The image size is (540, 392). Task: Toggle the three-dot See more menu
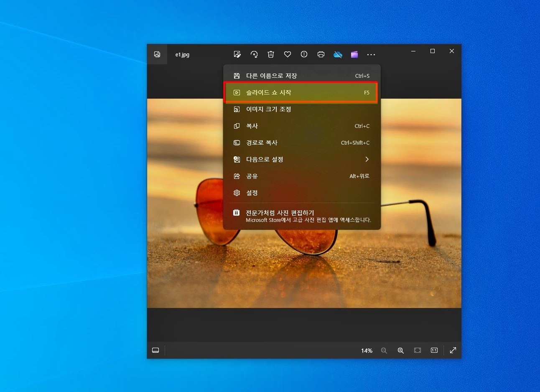[371, 54]
